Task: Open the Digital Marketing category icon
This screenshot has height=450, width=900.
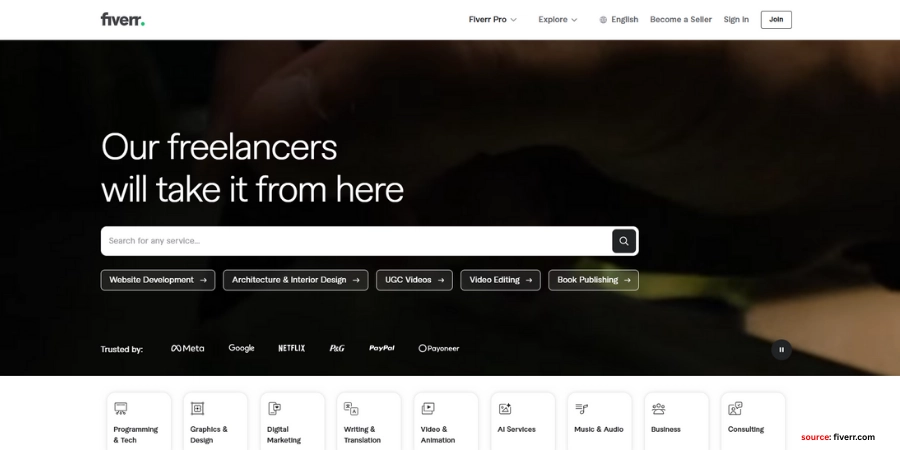Action: click(274, 409)
